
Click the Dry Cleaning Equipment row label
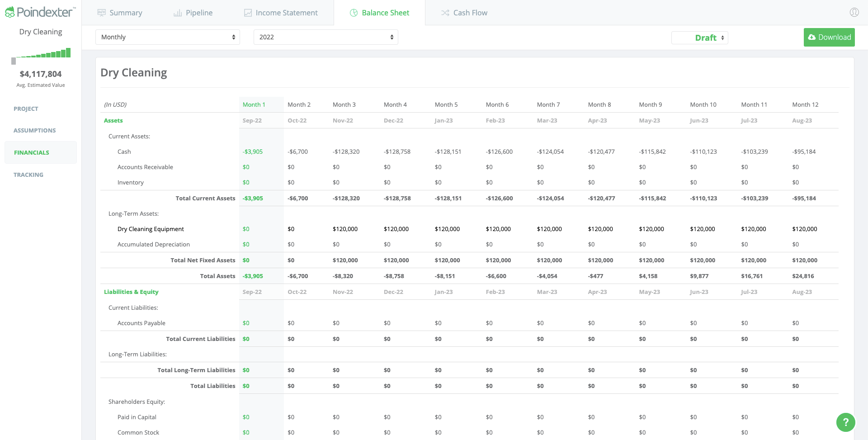(x=151, y=229)
